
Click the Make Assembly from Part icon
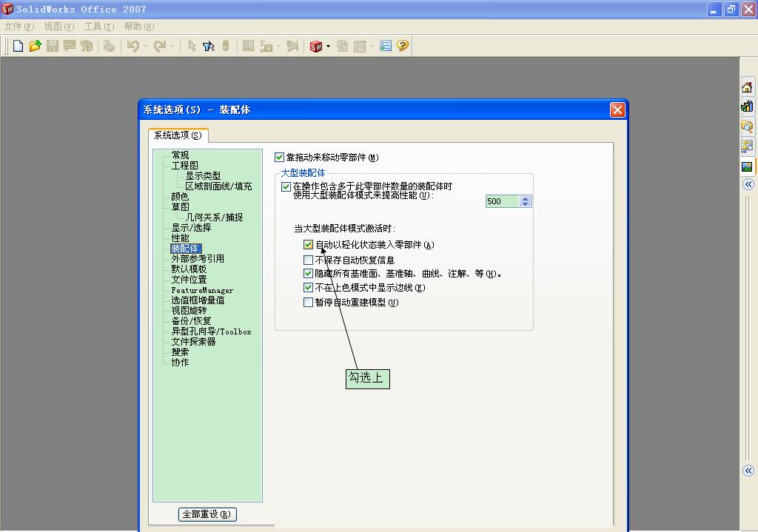pos(87,46)
